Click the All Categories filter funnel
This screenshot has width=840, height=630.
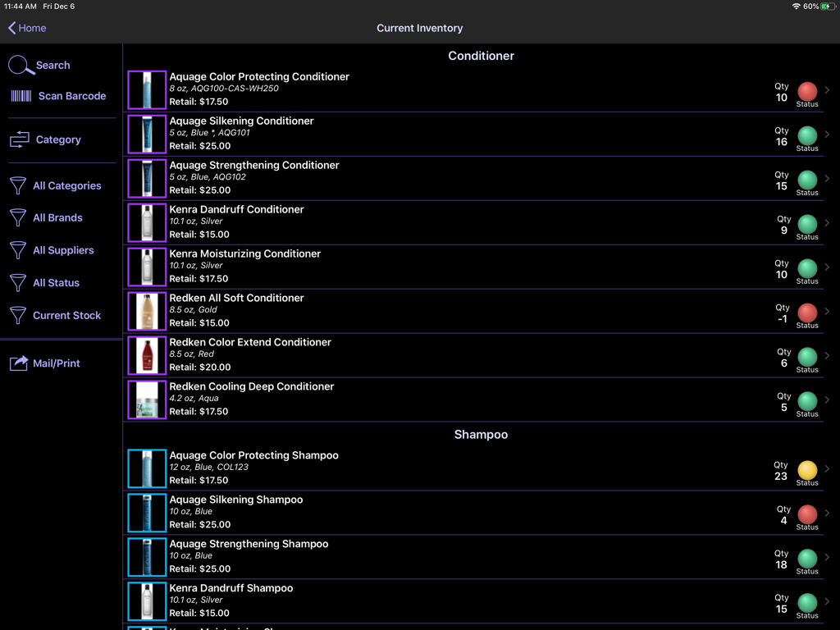(18, 185)
